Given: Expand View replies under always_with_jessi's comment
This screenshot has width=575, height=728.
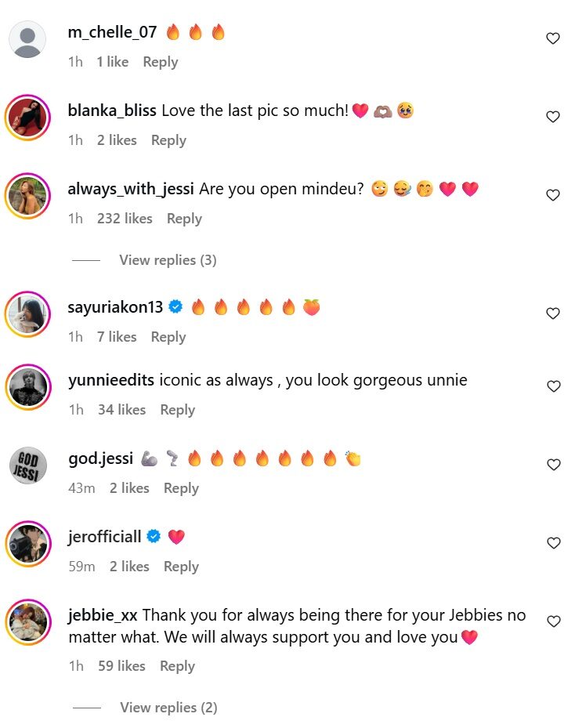Looking at the screenshot, I should pos(168,259).
